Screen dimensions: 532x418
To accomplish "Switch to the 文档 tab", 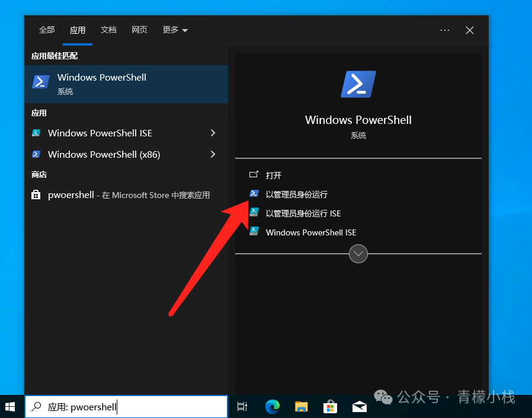I will coord(108,30).
